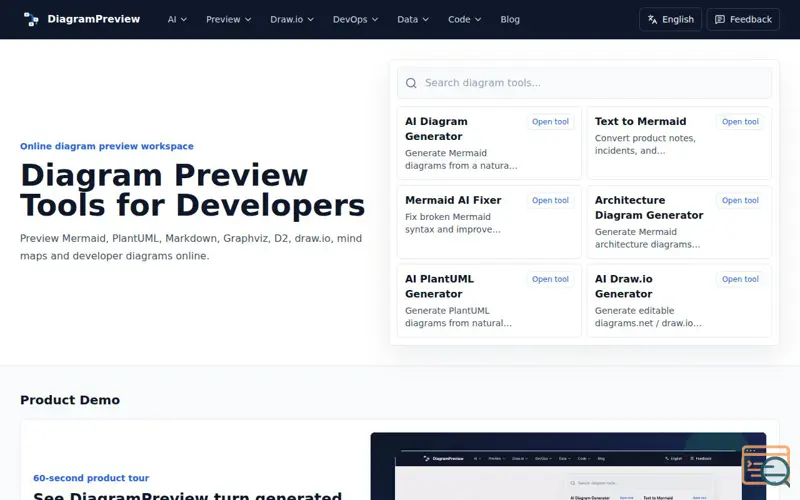Expand the AI navigation dropdown
800x500 pixels.
(x=177, y=19)
